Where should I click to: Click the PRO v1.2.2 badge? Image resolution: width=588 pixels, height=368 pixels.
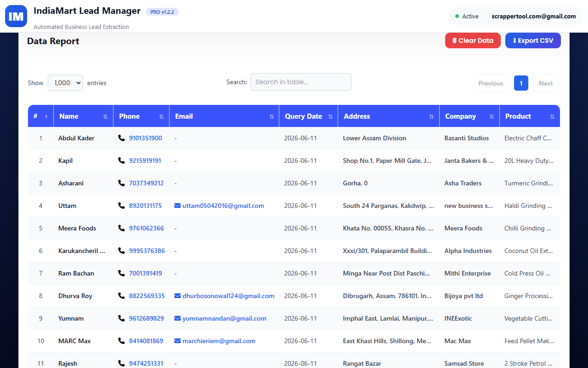point(162,12)
